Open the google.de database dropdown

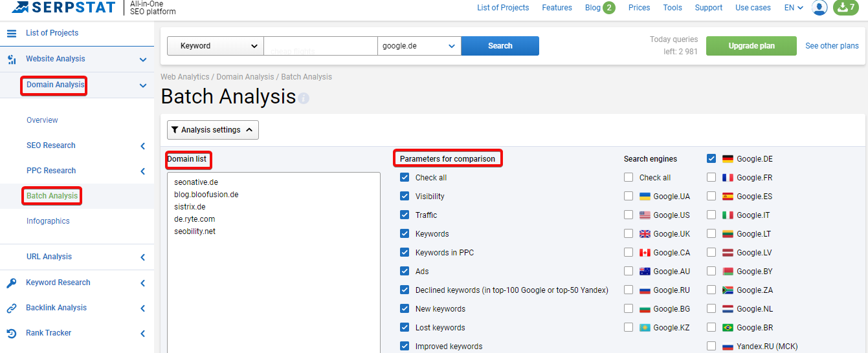419,46
